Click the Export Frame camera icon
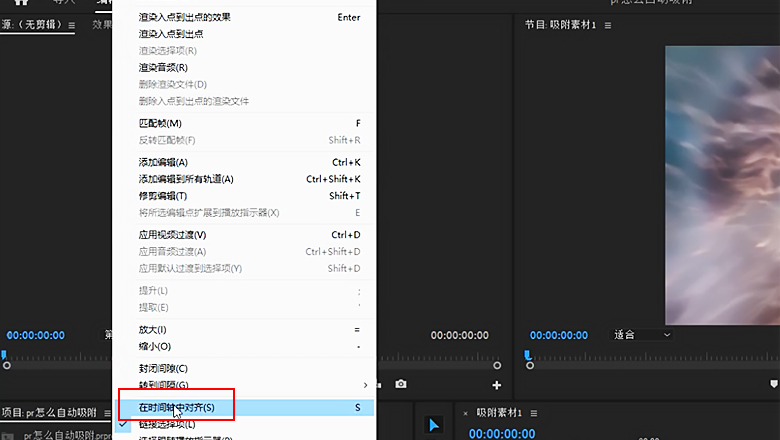 pos(401,384)
